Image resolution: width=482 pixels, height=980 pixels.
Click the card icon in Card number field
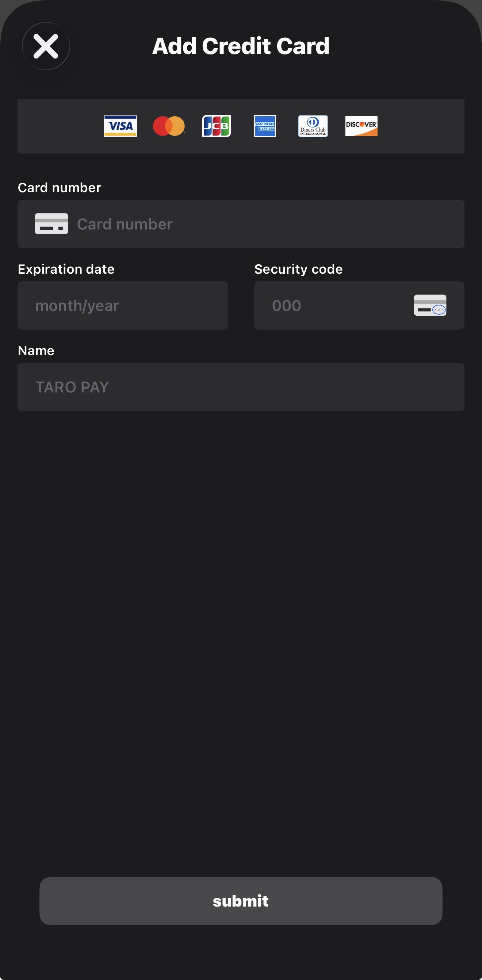(x=51, y=224)
